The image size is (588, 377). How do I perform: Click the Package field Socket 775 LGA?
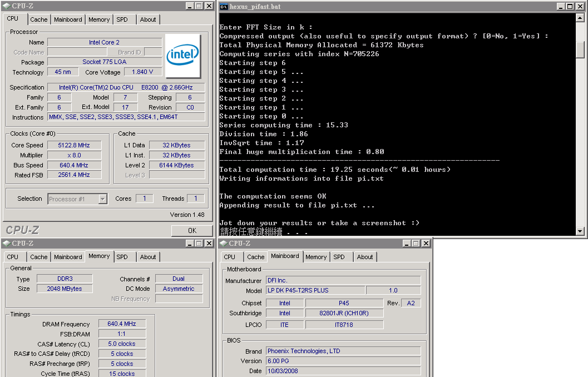(105, 62)
